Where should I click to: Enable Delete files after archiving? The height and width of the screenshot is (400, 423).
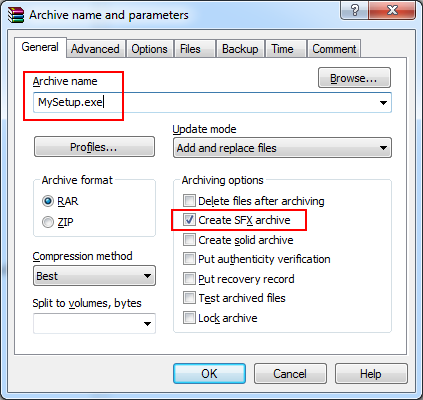pos(189,201)
